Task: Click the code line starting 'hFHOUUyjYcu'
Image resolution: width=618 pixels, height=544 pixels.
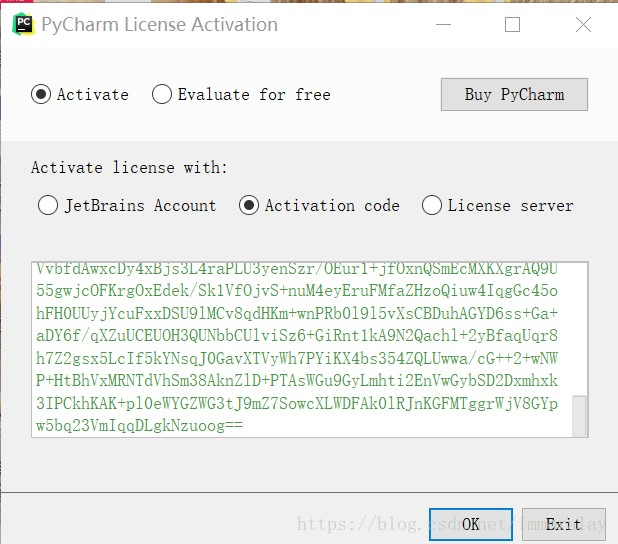Action: click(297, 313)
